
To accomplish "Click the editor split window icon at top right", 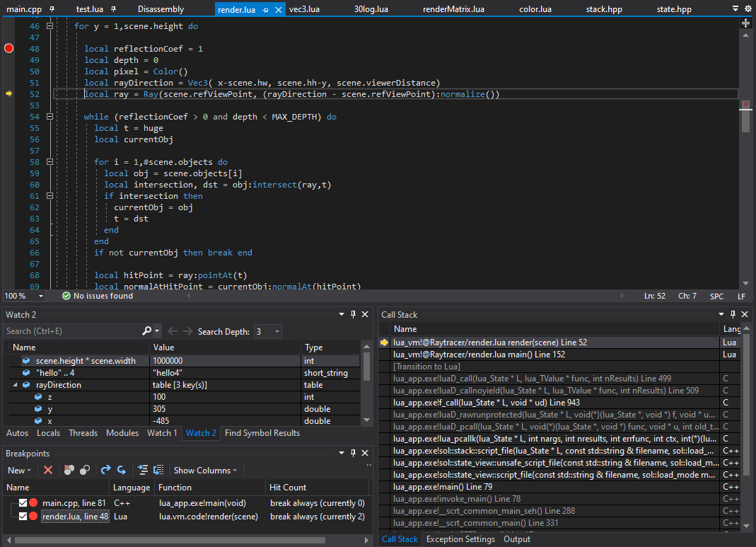I will click(x=745, y=23).
